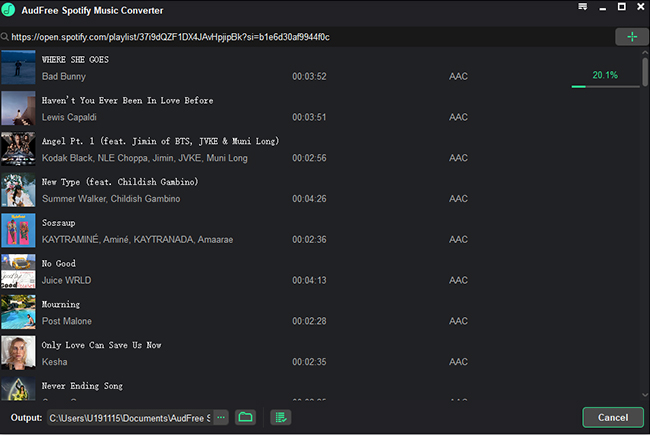Open the converted list icon
Image resolution: width=650 pixels, height=435 pixels.
tap(281, 417)
